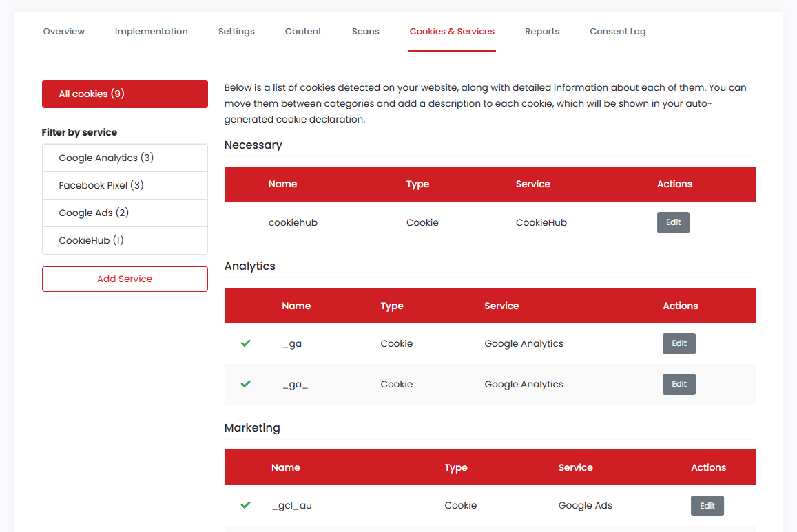797x532 pixels.
Task: Edit the _gcl_au cookie
Action: 707,506
